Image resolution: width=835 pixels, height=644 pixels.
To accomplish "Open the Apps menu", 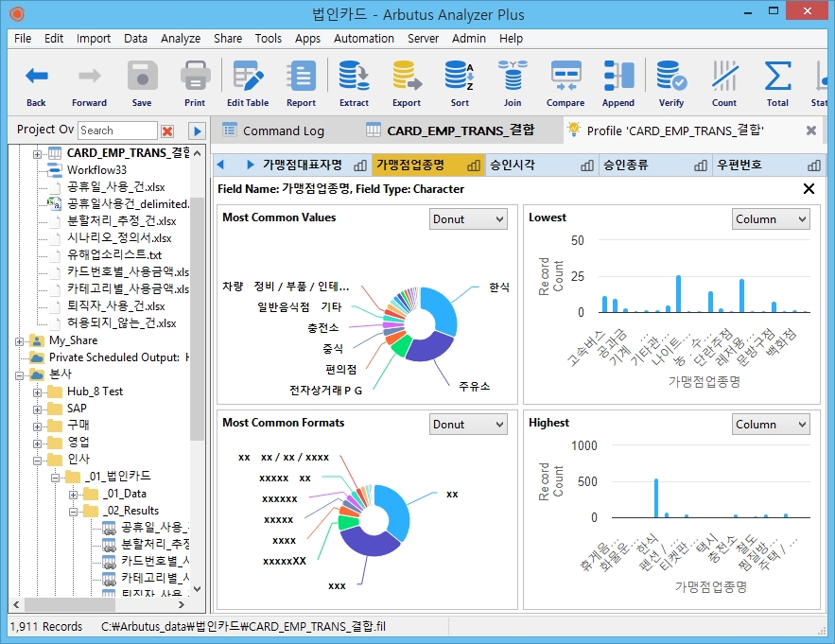I will pos(307,39).
